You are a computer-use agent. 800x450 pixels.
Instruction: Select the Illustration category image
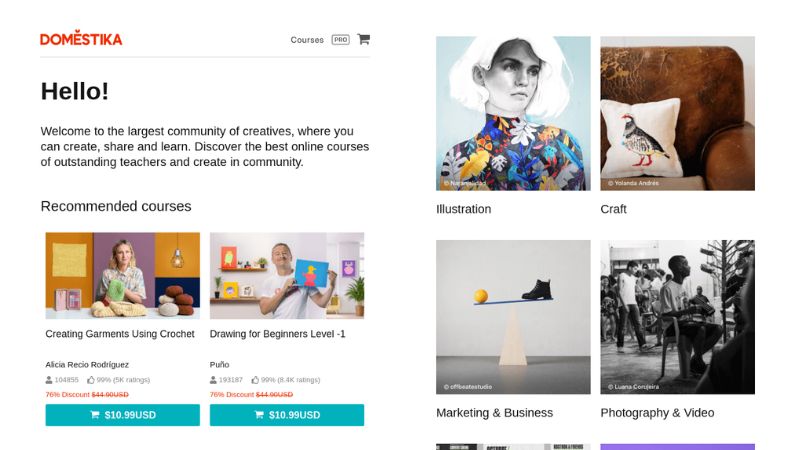(513, 113)
